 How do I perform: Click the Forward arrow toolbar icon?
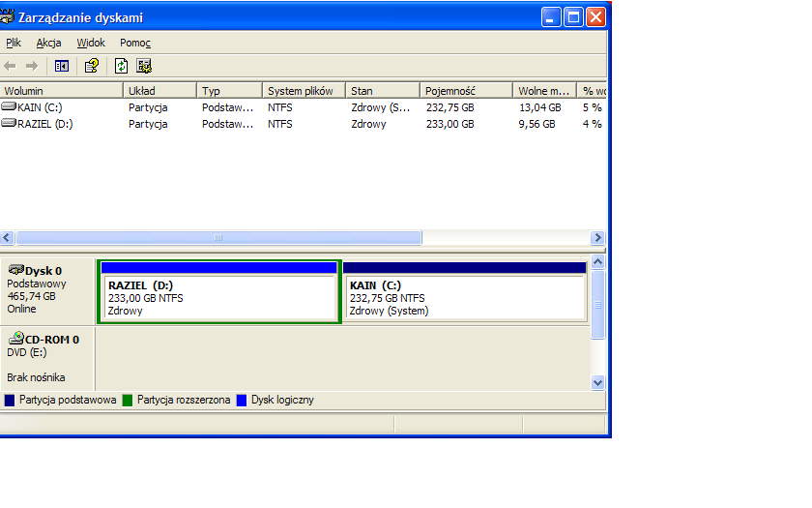(x=32, y=66)
